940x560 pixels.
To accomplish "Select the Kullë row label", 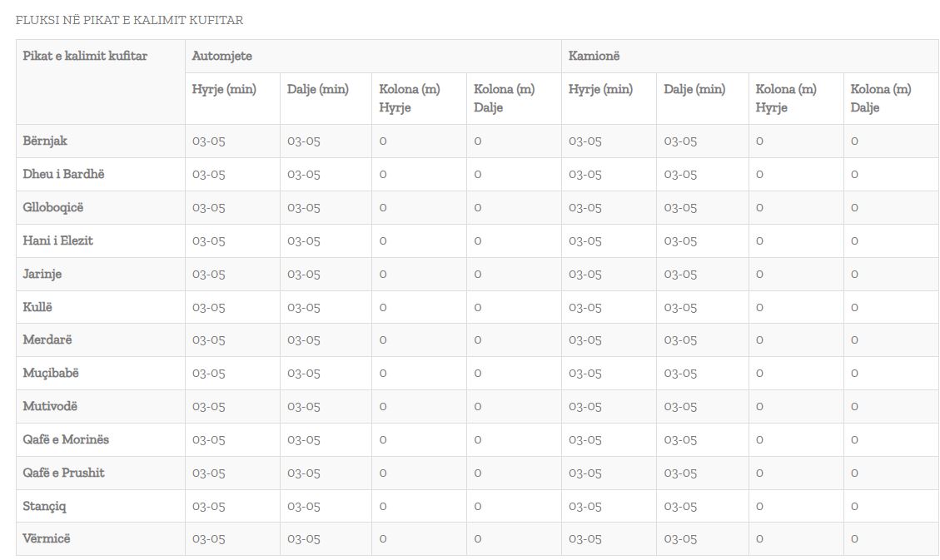I will pos(37,307).
